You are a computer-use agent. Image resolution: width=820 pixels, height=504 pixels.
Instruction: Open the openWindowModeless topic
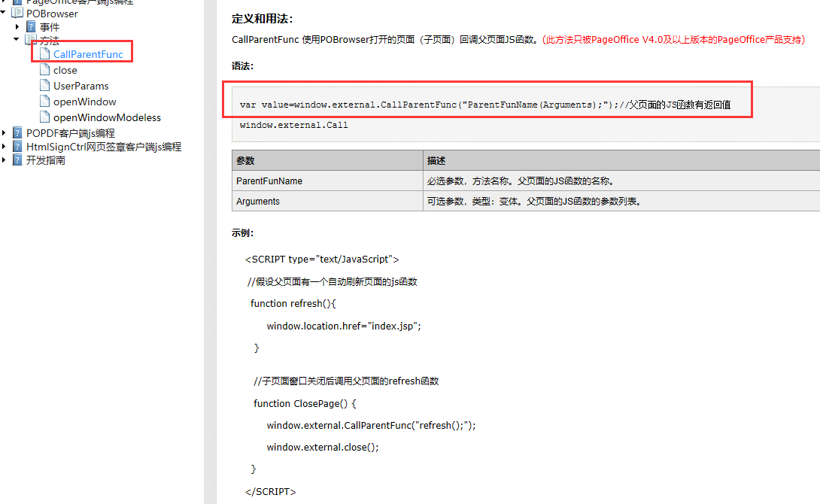coord(108,117)
